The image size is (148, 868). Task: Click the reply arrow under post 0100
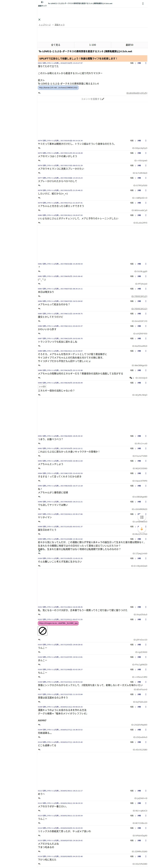[39, 566]
